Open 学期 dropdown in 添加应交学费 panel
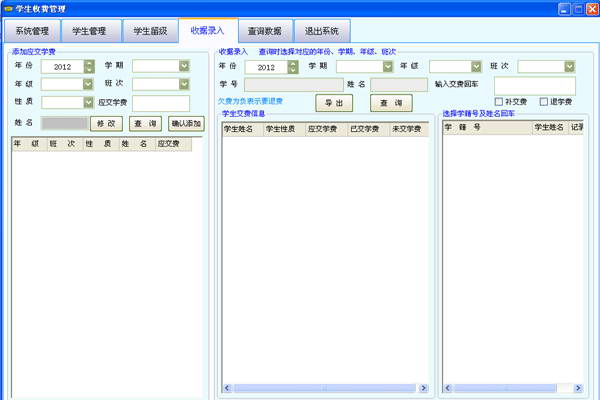600x400 pixels. (x=184, y=66)
